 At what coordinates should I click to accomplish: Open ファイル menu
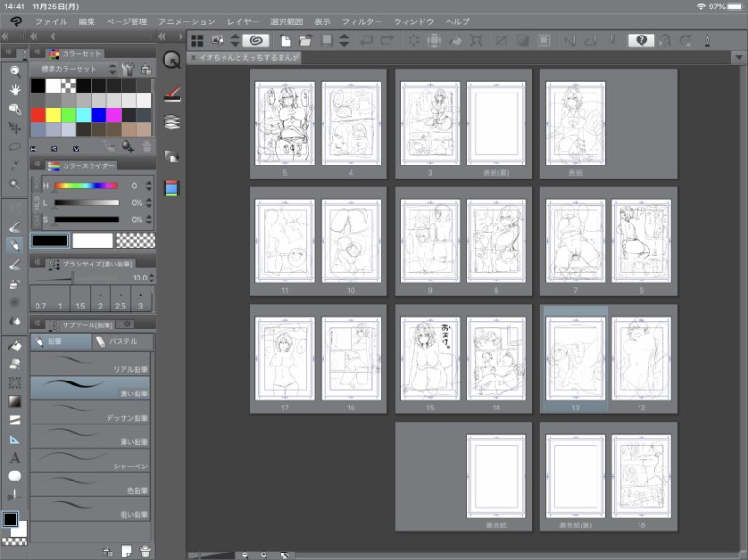point(51,22)
